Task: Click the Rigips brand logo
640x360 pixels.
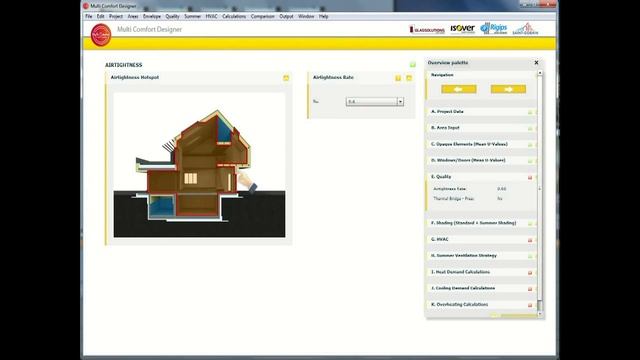Action: (x=493, y=28)
